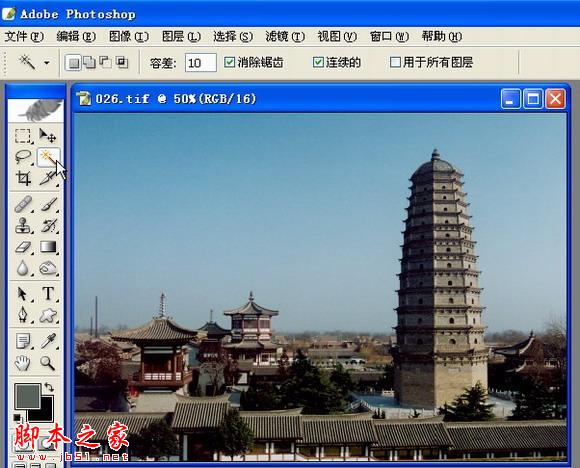
Task: Click the 容差 tolerance input field
Action: [x=200, y=63]
